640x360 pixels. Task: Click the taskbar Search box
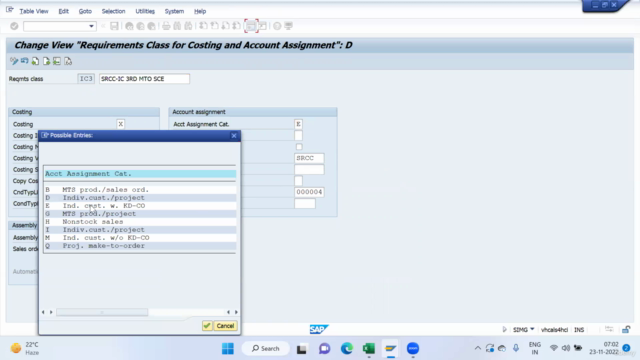pyautogui.click(x=266, y=349)
